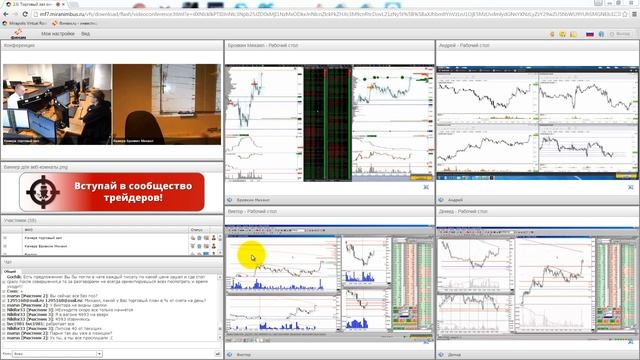Click the send-message icon by the chat input
This screenshot has width=640, height=360.
[x=218, y=354]
